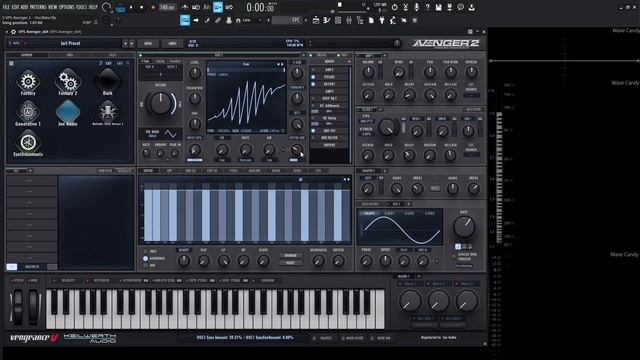Go to previous preset with the left arrow
This screenshot has height=360, width=640.
pos(125,43)
